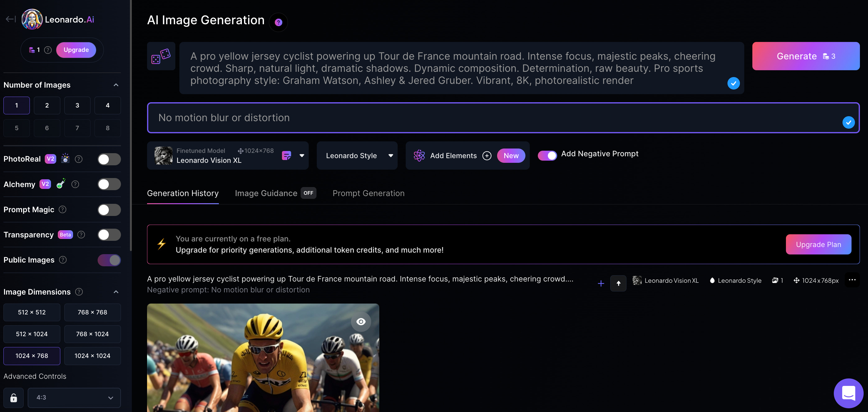Image resolution: width=868 pixels, height=412 pixels.
Task: Collapse the Image Dimensions section
Action: coord(116,292)
